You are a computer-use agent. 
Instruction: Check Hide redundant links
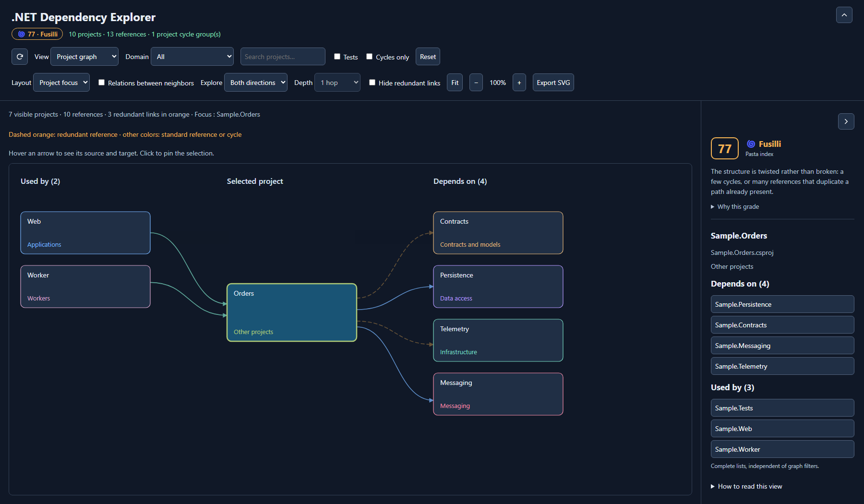click(x=372, y=83)
